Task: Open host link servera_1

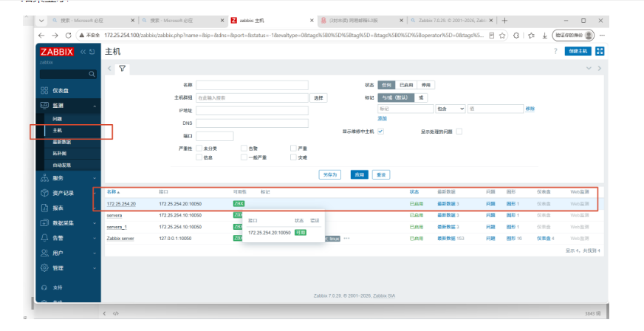Action: coord(117,227)
